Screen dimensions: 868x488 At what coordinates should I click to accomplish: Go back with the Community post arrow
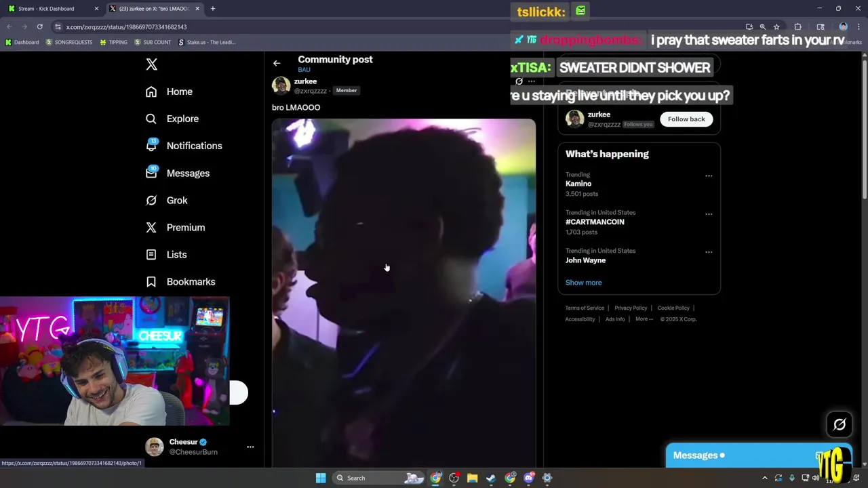click(x=277, y=63)
